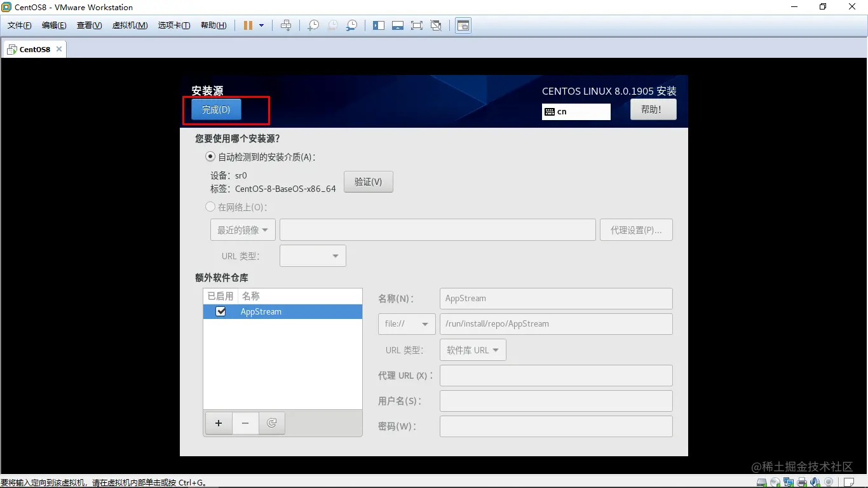Open the power options dropdown arrow beside pause
The image size is (868, 488).
pos(261,25)
